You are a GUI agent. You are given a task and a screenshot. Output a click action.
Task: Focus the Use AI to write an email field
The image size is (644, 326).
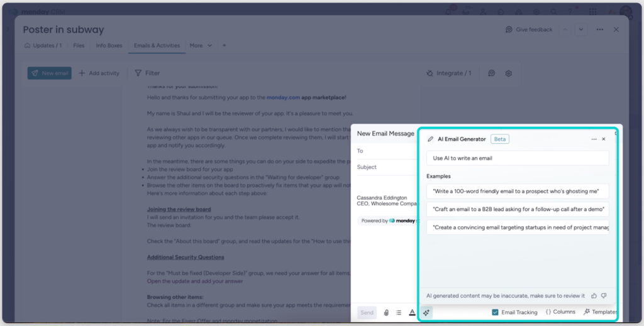tap(518, 158)
